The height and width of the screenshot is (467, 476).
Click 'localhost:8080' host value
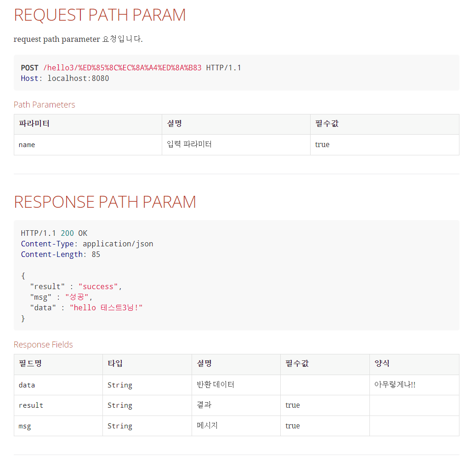(x=78, y=78)
